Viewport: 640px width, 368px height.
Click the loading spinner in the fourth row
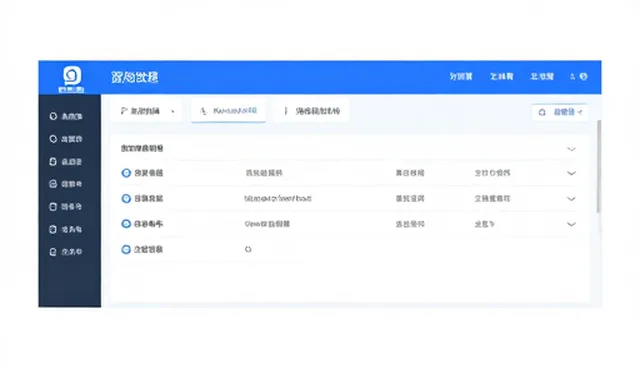[248, 249]
